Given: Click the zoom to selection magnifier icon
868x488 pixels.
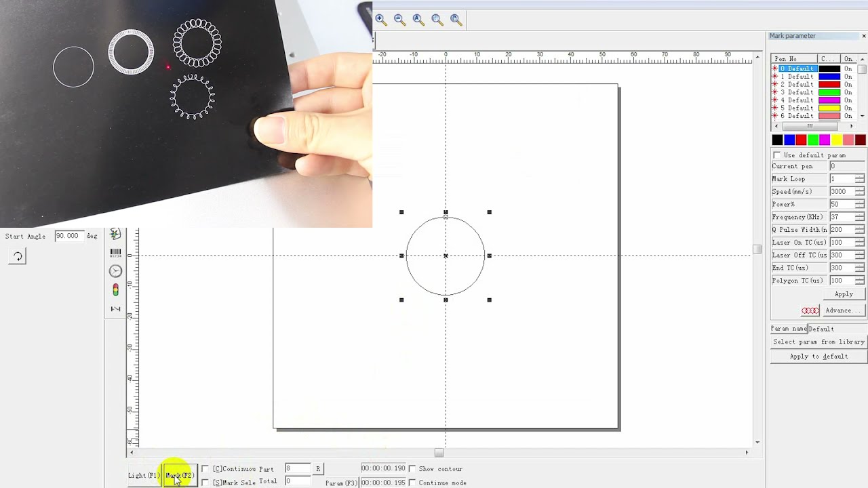Looking at the screenshot, I should coord(437,20).
